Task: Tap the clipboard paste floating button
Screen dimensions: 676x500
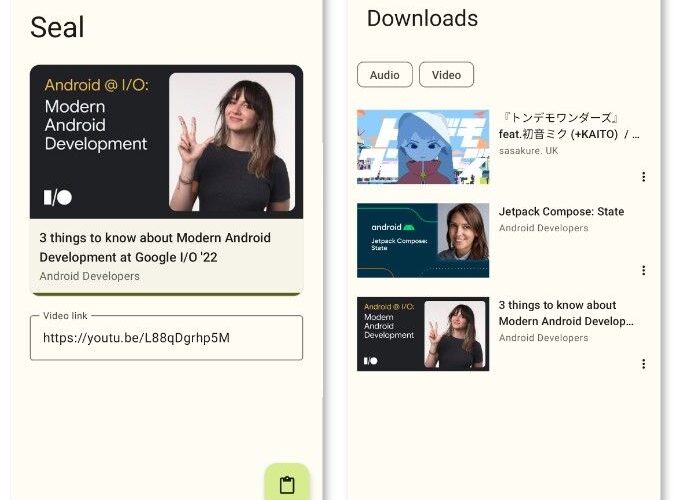Action: click(x=287, y=484)
